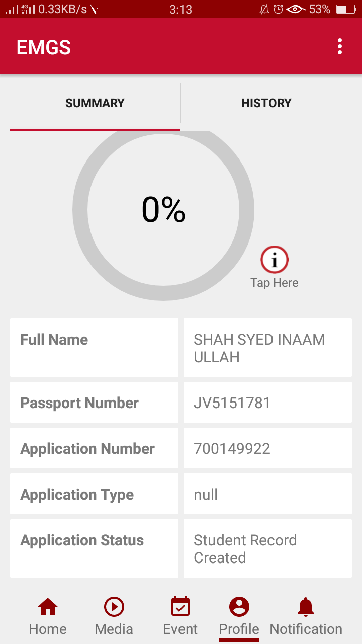This screenshot has height=644, width=362.
Task: Open Notification bell icon
Action: [306, 607]
